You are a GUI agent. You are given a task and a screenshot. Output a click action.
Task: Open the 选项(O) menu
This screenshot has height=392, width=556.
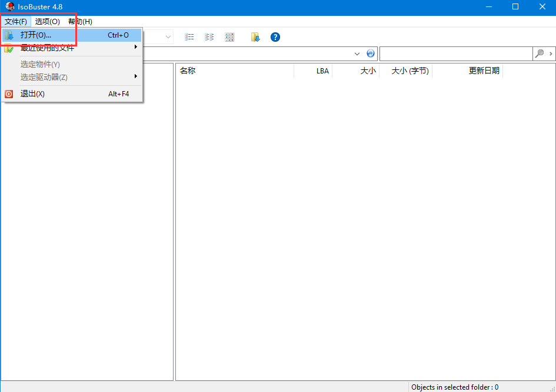pos(47,21)
